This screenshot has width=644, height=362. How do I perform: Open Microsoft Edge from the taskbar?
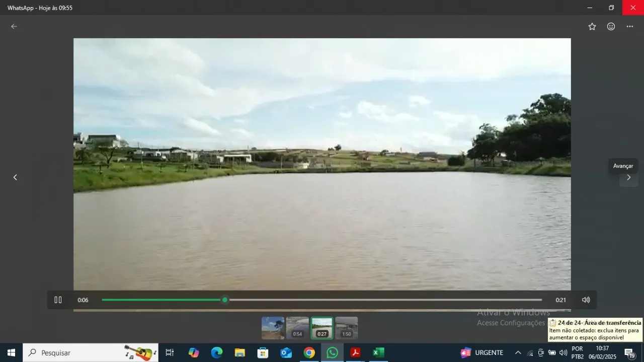click(x=217, y=352)
